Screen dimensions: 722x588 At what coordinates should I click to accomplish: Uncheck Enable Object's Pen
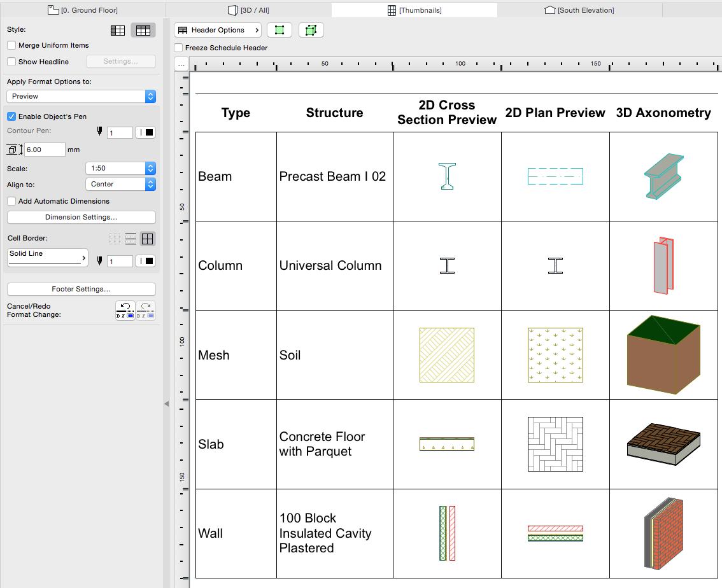pyautogui.click(x=11, y=116)
